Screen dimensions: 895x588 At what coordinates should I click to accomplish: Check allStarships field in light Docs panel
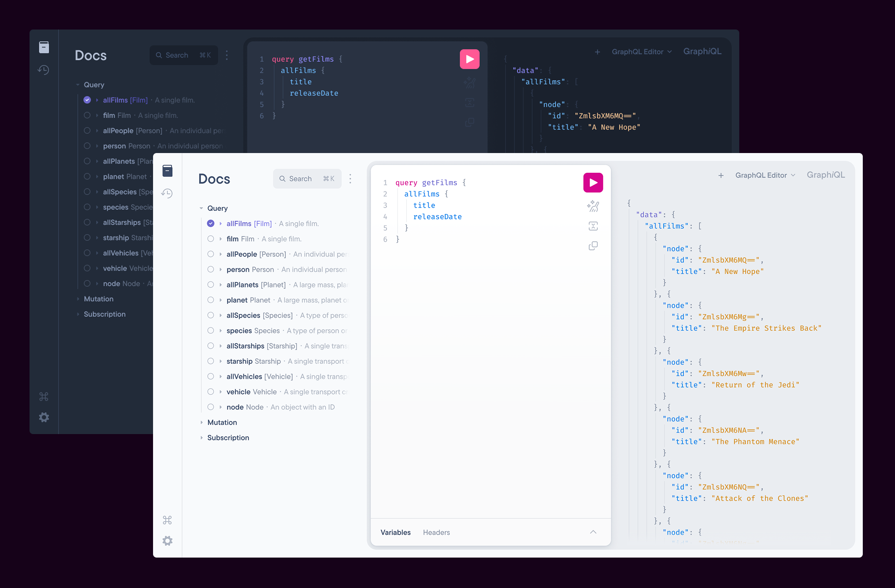click(211, 345)
